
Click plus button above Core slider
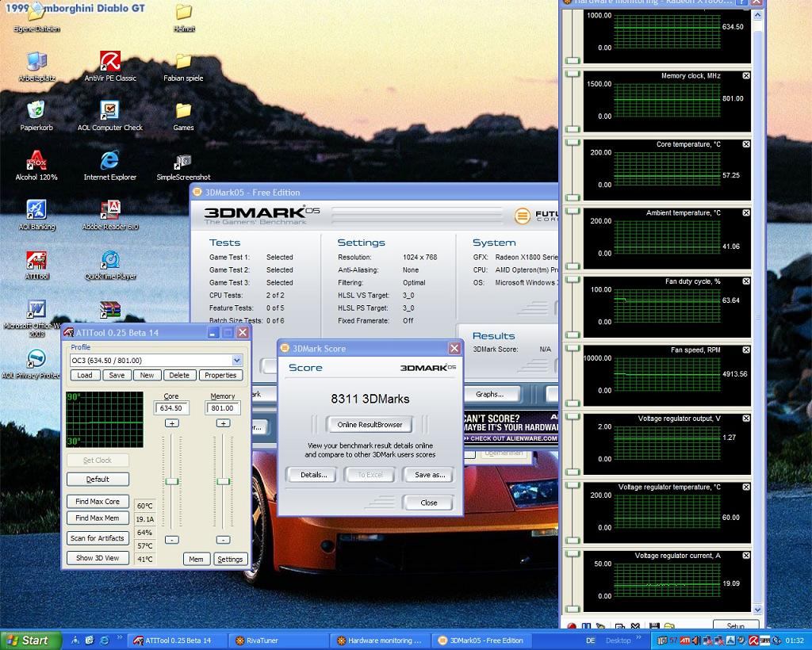171,423
